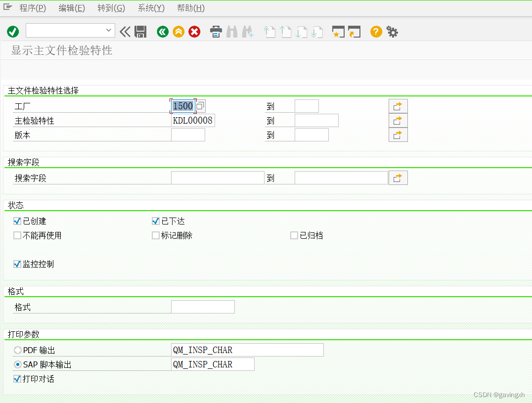This screenshot has width=532, height=403.
Task: Click the red Cancel icon
Action: point(194,32)
